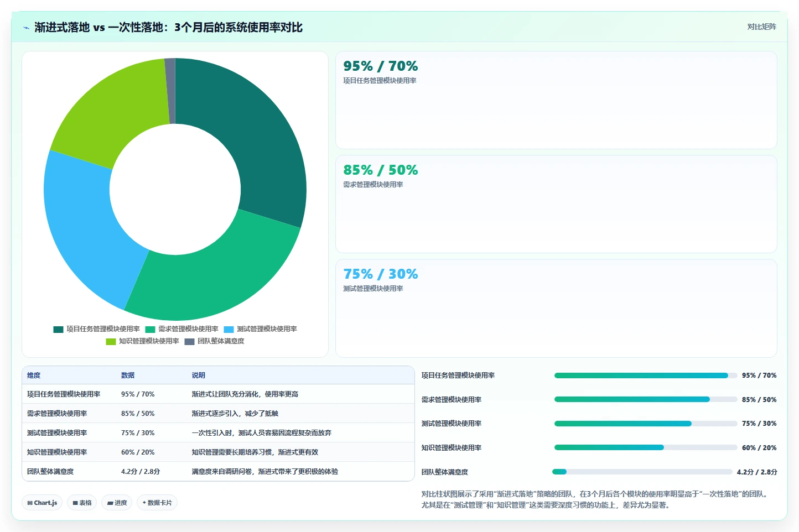Click the summary paragraph about 对比柱状图
The width and height of the screenshot is (799, 532).
coord(596,499)
